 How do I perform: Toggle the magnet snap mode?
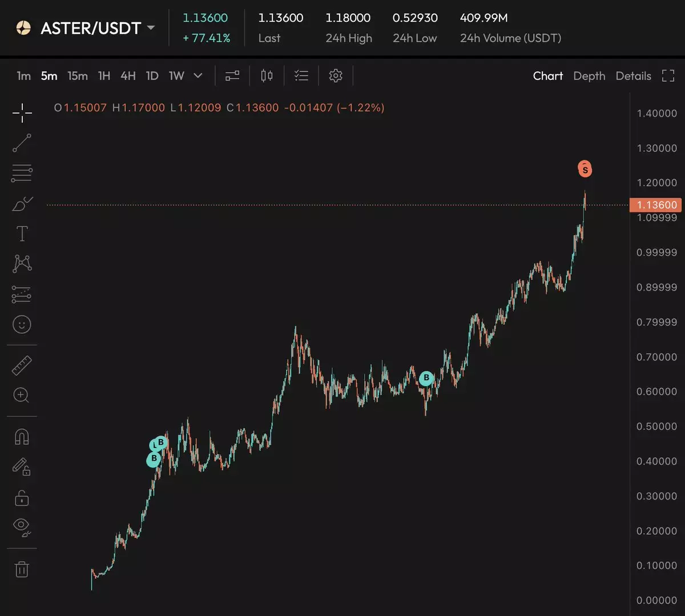point(22,437)
